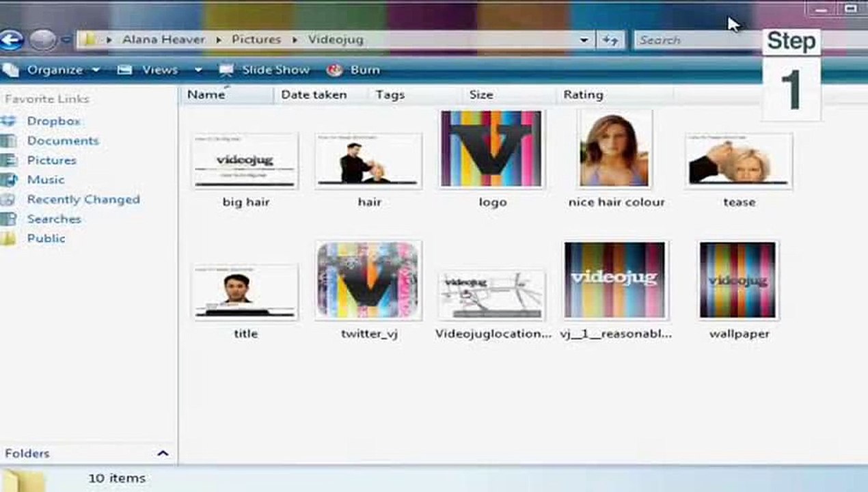This screenshot has height=492, width=868.
Task: Click the Organize icon in toolbar
Action: coord(10,70)
